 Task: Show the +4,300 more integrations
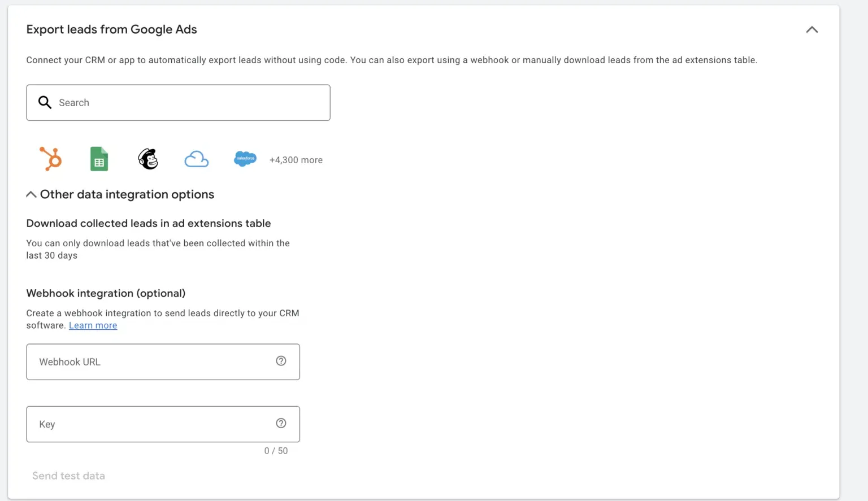click(296, 160)
